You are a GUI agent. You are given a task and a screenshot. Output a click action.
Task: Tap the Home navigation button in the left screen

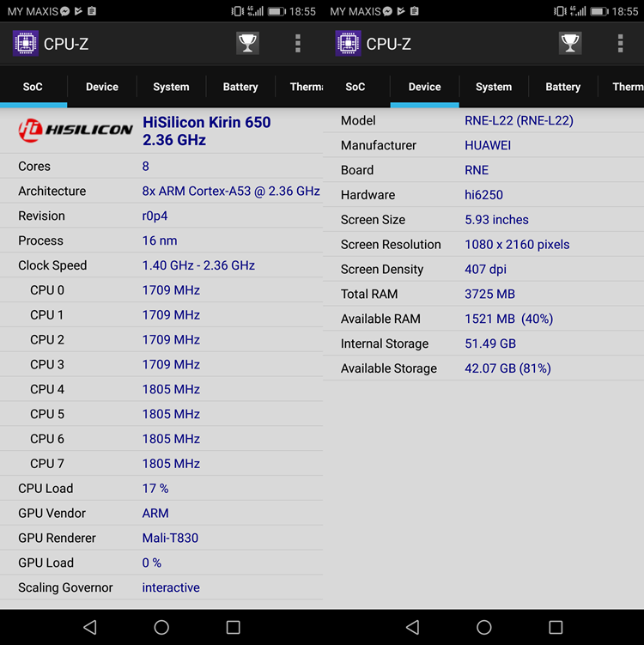coord(161,627)
